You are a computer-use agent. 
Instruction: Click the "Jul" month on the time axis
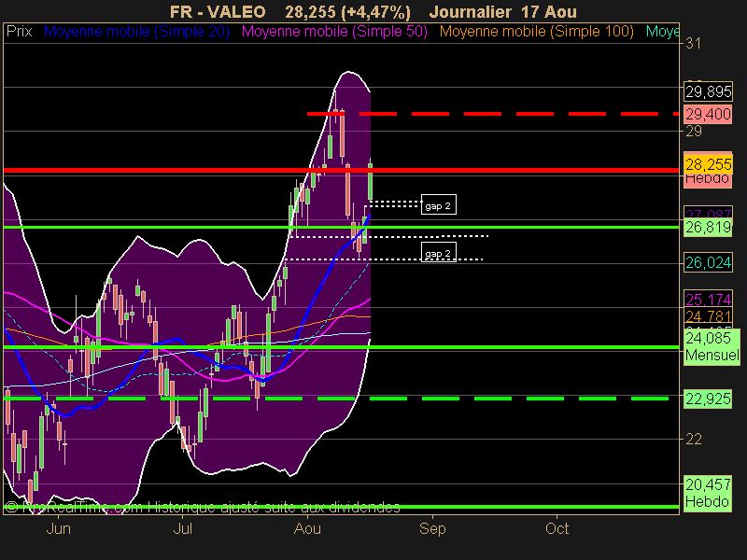[x=182, y=528]
